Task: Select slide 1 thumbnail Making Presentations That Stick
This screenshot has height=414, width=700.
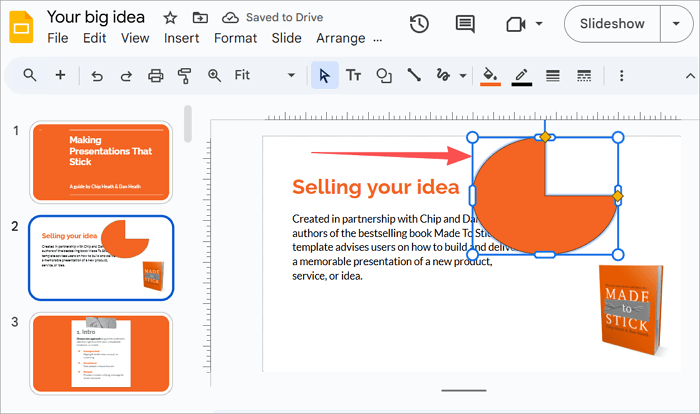Action: point(101,162)
